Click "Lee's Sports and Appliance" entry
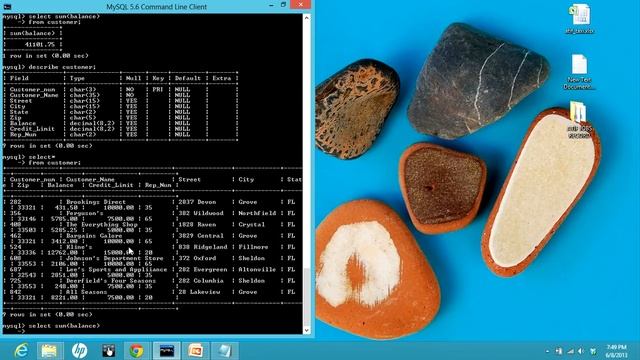Image resolution: width=640 pixels, height=360 pixels. pyautogui.click(x=116, y=269)
